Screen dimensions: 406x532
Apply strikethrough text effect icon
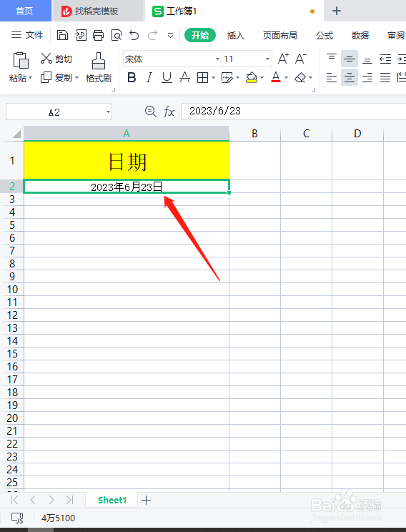[x=184, y=78]
